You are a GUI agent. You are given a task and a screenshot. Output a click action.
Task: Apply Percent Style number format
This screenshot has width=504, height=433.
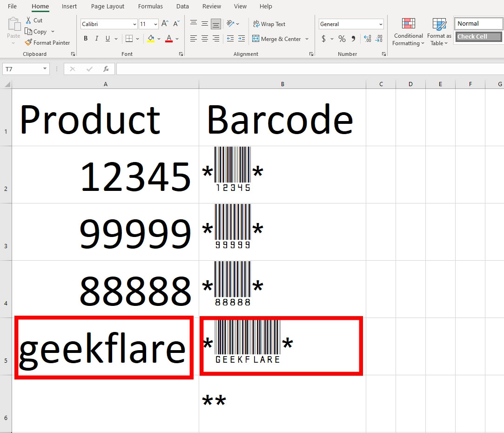pos(341,39)
